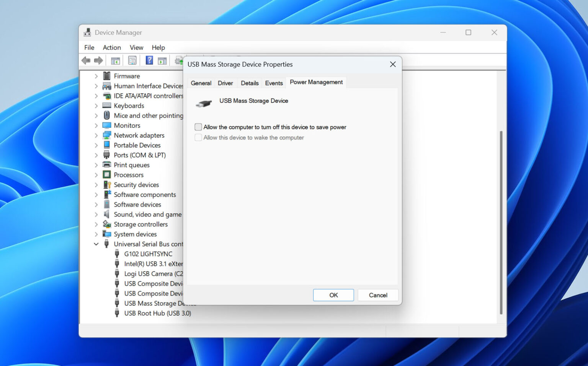Click OK in the properties dialog
Image resolution: width=588 pixels, height=366 pixels.
pos(333,295)
